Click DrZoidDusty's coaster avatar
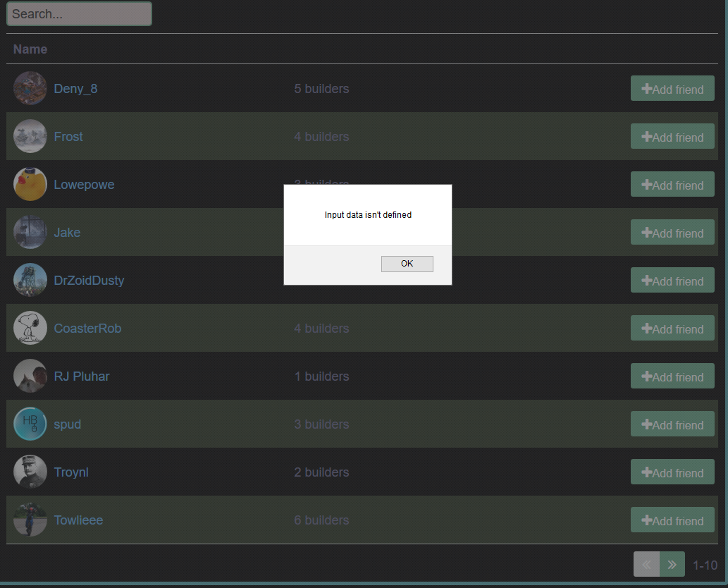728x588 pixels. (x=30, y=280)
